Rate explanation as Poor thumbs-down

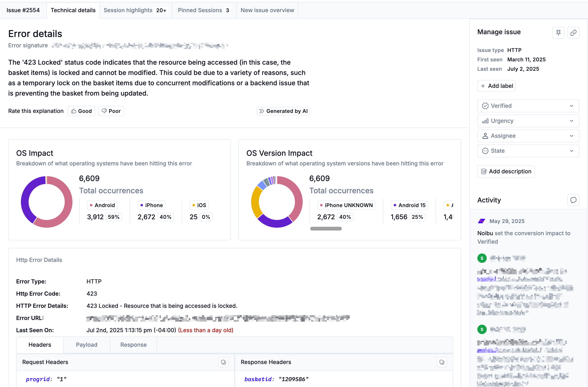click(111, 111)
